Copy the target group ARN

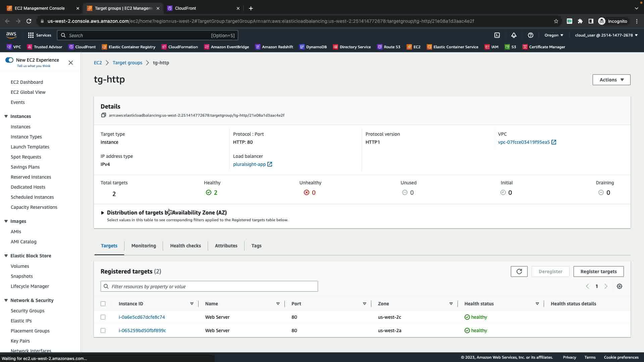coord(104,115)
